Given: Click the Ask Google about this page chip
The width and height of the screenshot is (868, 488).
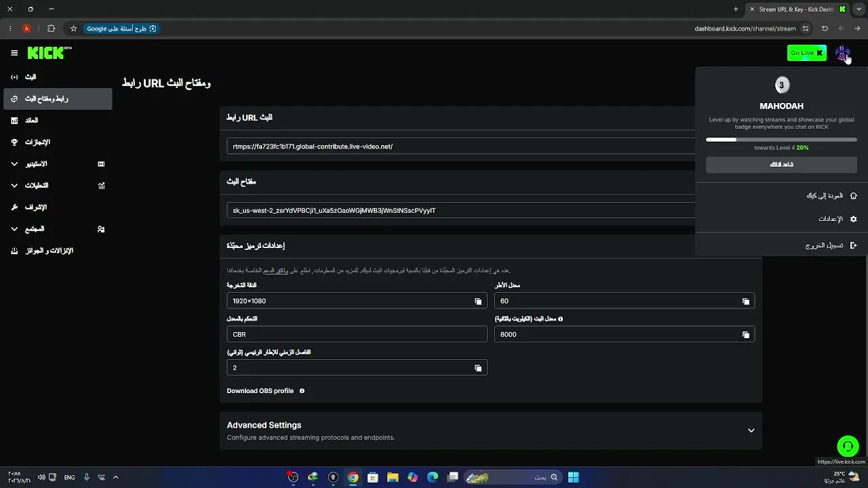Looking at the screenshot, I should click(121, 28).
